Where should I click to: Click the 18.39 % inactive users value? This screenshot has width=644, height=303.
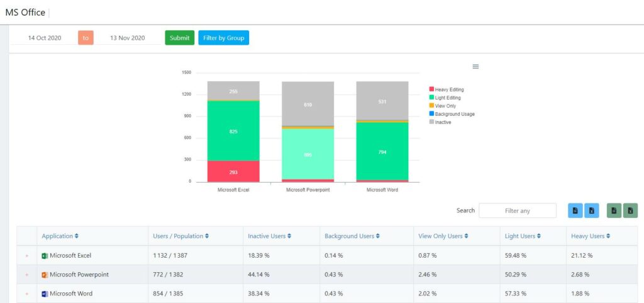258,256
